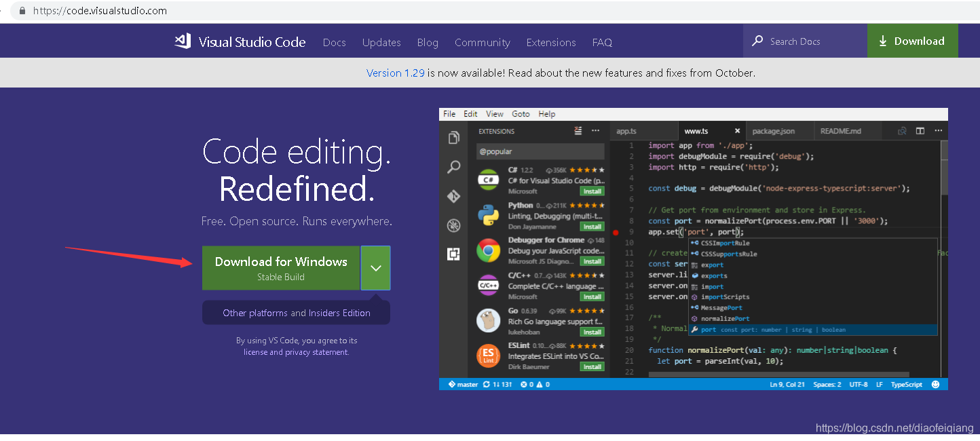Open the Explorer files icon in activity bar
The height and width of the screenshot is (441, 980).
tap(454, 138)
